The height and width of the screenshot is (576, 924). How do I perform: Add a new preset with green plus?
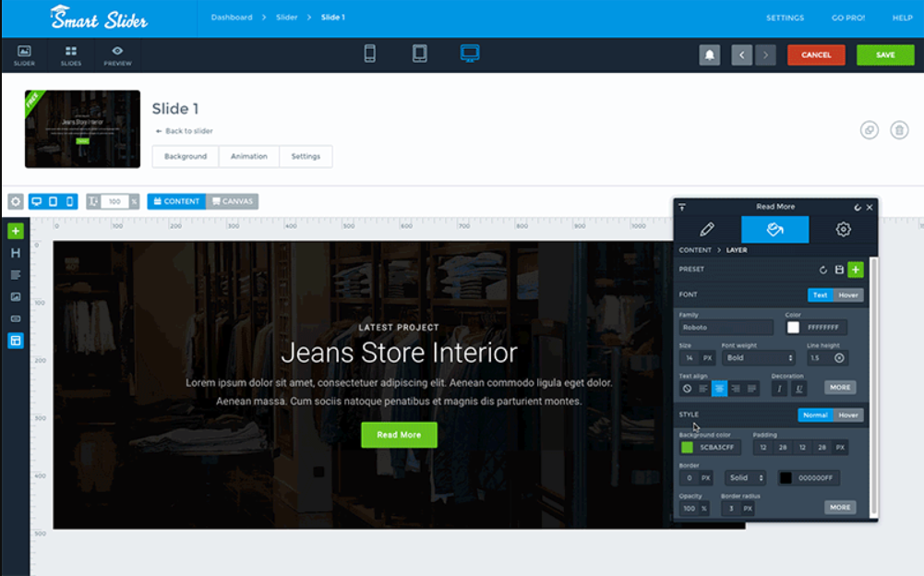click(x=856, y=270)
